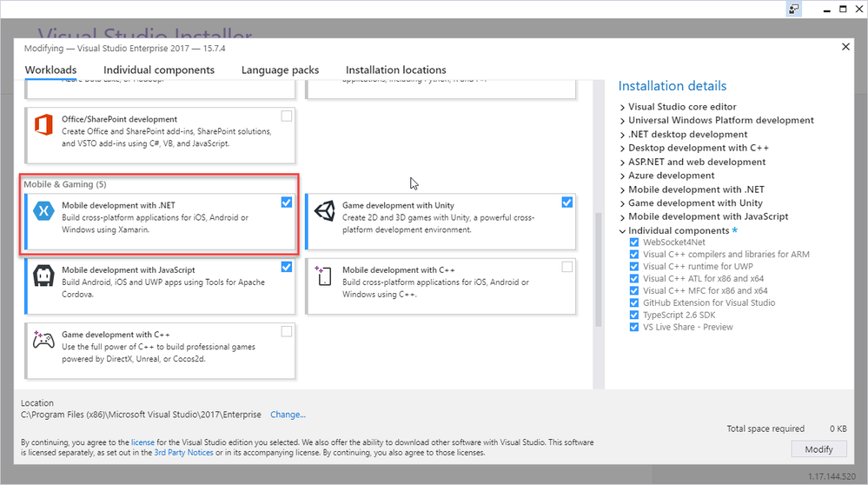Uncheck Visual C++ compilers and libraries for ARM
This screenshot has height=485, width=868.
point(633,255)
